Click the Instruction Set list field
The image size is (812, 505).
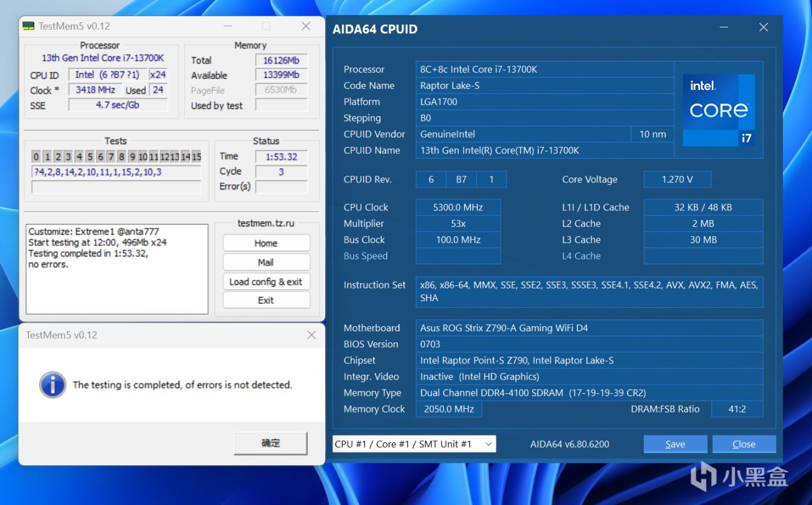[x=589, y=292]
